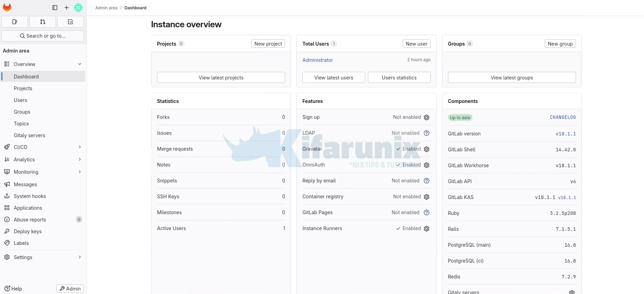Screen dimensions: 644x294
Task: Select Gitaly servers in sidebar
Action: 29,135
